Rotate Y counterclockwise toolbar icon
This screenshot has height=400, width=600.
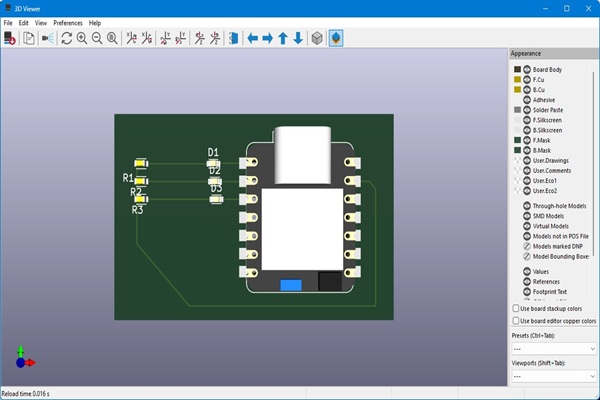coord(180,38)
